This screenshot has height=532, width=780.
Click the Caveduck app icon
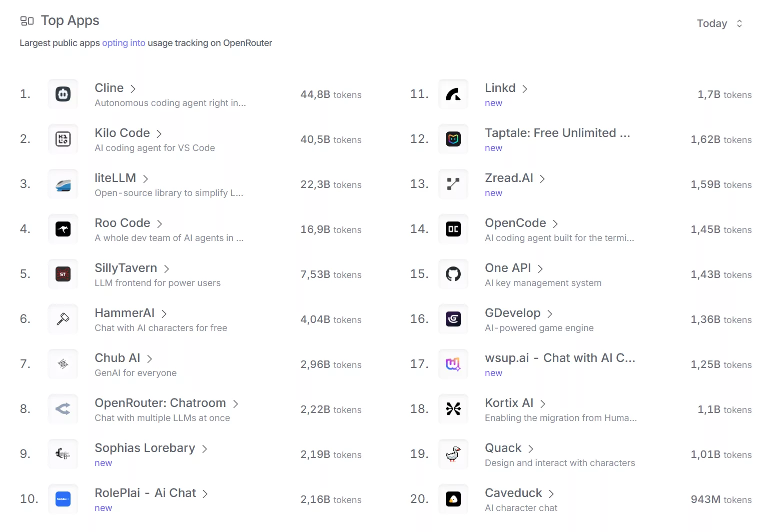tap(453, 499)
